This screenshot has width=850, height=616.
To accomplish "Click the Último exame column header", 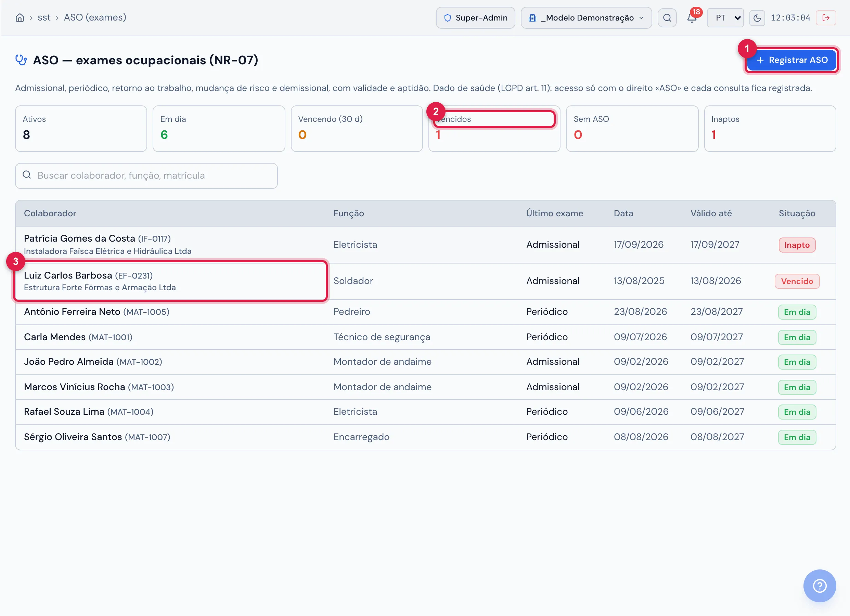I will (555, 213).
